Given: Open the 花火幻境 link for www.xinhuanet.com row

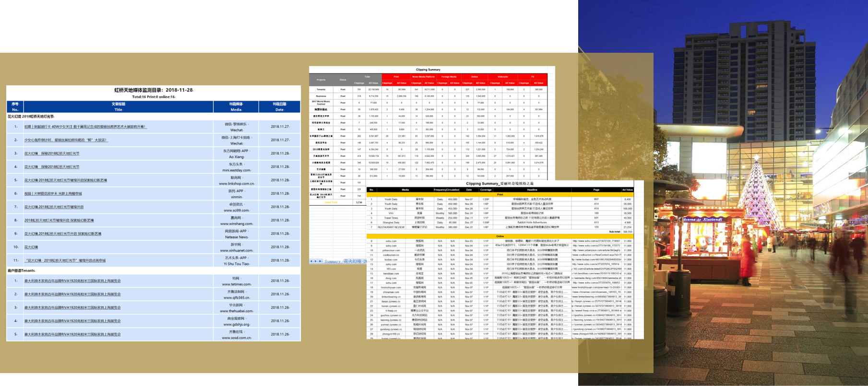Looking at the screenshot, I should coord(31,247).
